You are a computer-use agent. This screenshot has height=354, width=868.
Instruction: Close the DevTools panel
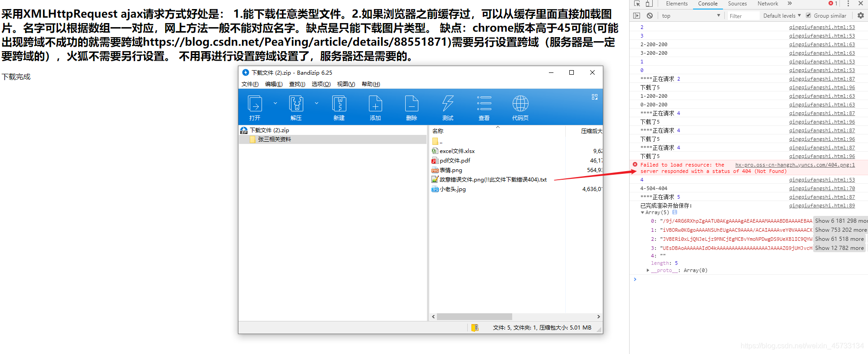[x=860, y=4]
